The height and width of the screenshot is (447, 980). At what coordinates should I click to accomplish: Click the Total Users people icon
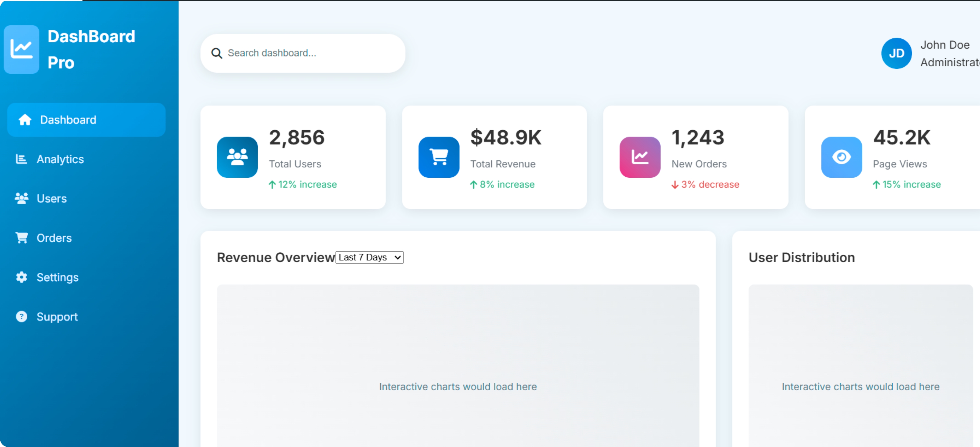point(237,157)
